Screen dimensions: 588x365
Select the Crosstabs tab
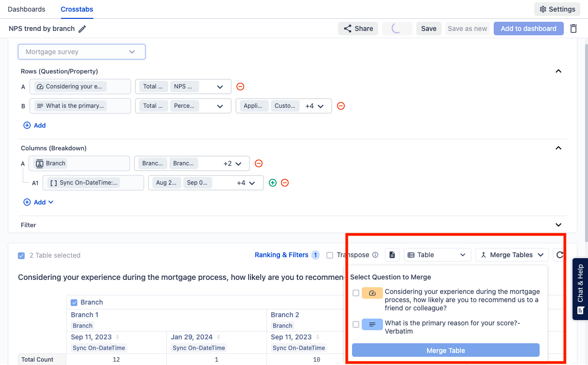click(x=77, y=9)
